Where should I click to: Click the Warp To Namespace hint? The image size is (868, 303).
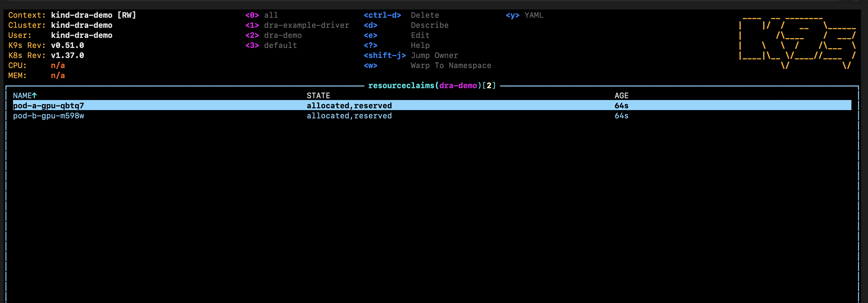pyautogui.click(x=427, y=66)
